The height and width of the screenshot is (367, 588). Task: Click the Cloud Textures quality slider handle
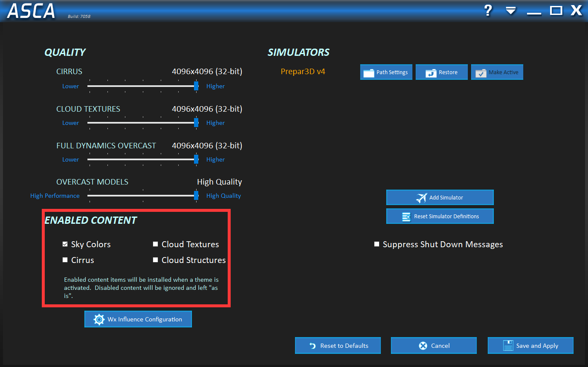point(196,123)
